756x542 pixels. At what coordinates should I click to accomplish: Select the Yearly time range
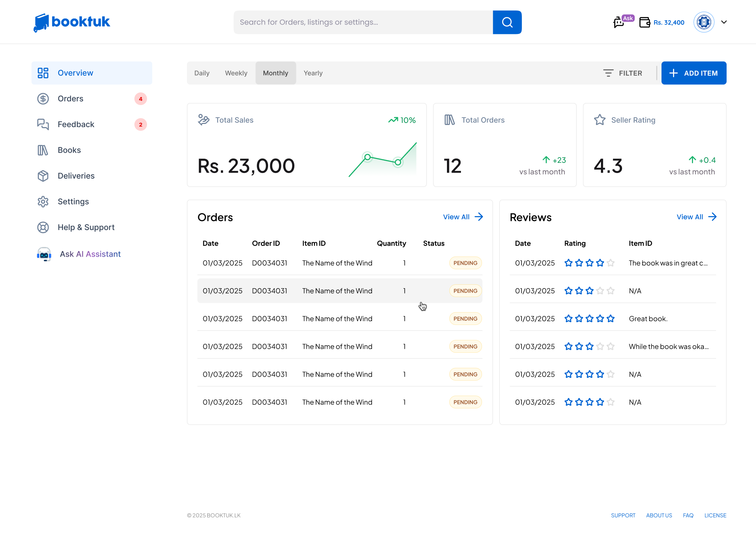[x=313, y=73]
